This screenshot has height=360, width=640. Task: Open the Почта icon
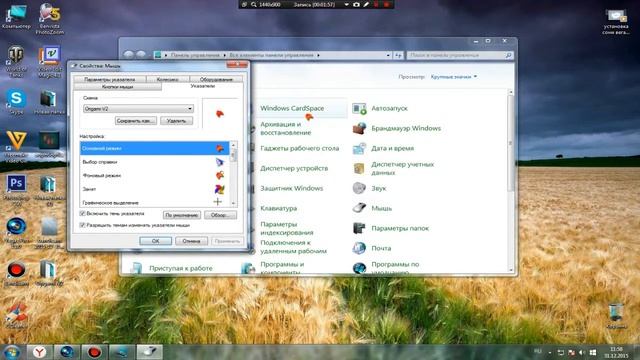pyautogui.click(x=359, y=248)
